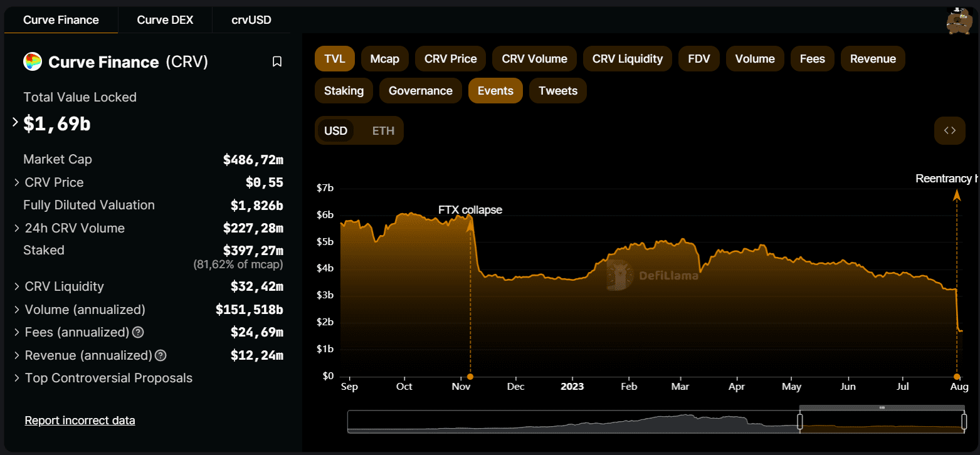Open the Curve DEX tab
Viewport: 980px width, 455px height.
[x=165, y=20]
